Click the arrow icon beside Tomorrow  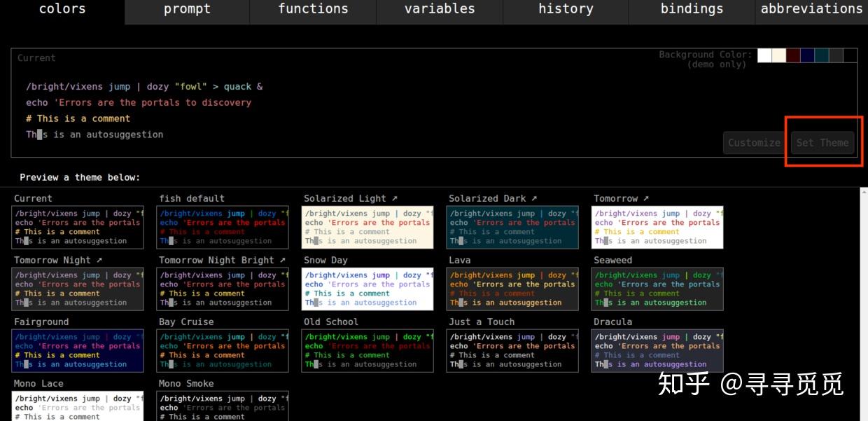(x=646, y=199)
